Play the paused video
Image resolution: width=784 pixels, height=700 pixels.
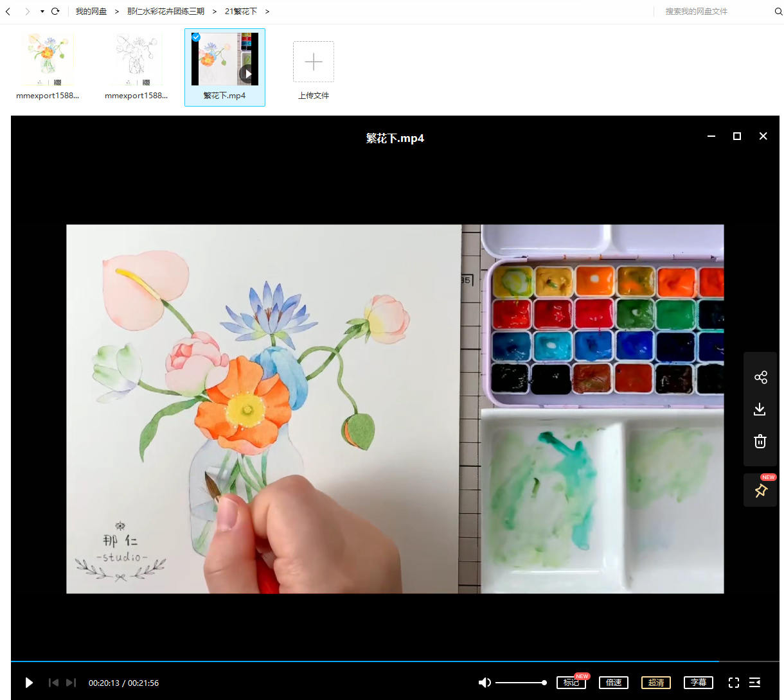29,683
